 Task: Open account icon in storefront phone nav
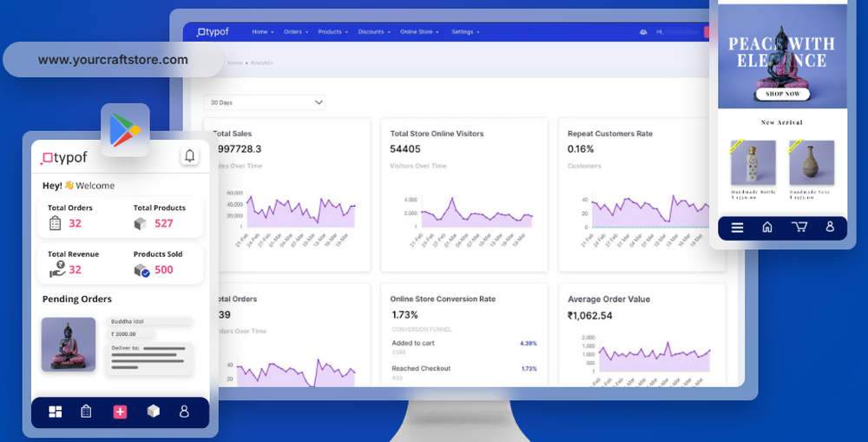coord(830,227)
